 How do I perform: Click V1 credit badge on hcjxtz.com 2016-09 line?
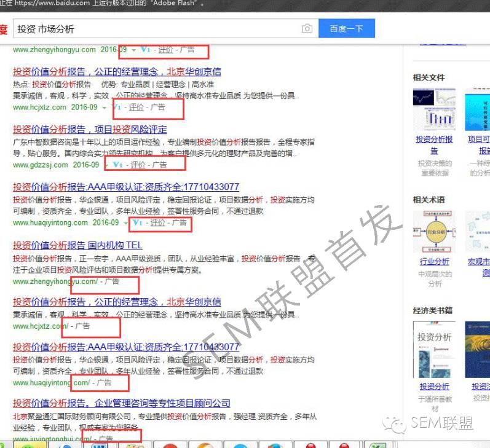pos(117,107)
